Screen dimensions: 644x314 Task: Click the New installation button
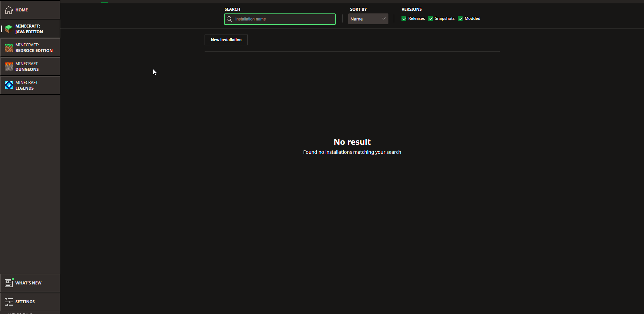[226, 40]
